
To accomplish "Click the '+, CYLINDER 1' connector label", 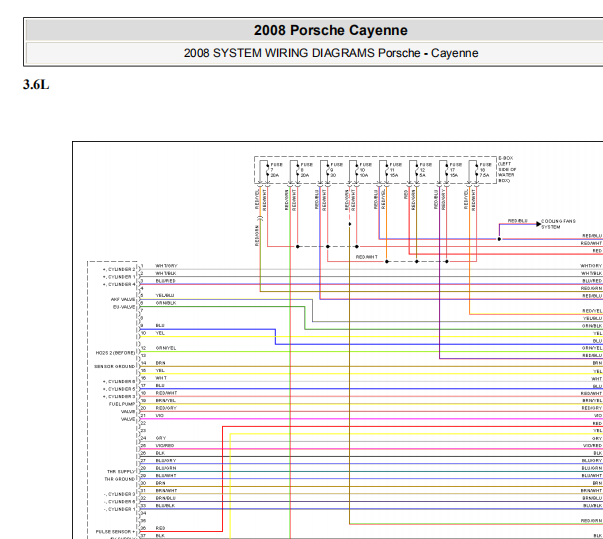I will [x=119, y=277].
